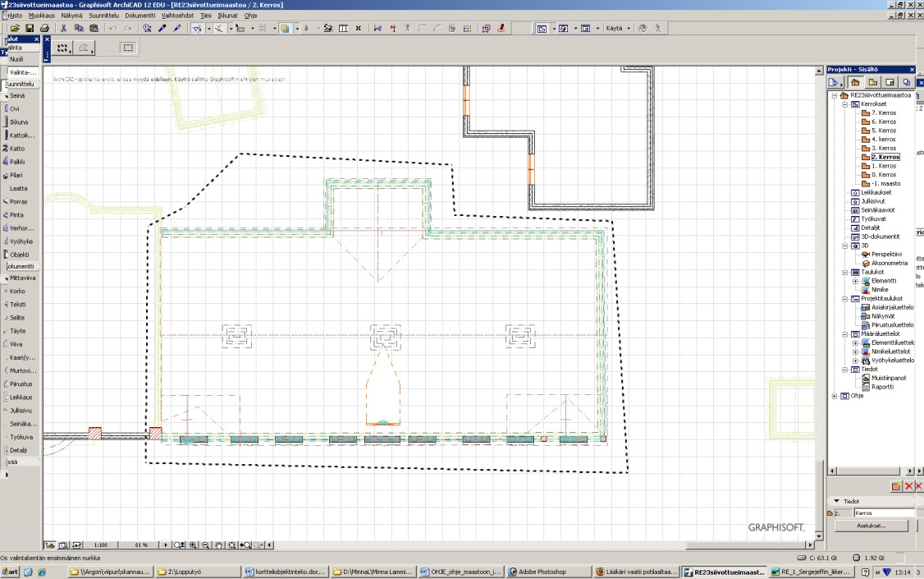
Task: Cut selection using scissors icon
Action: point(64,28)
